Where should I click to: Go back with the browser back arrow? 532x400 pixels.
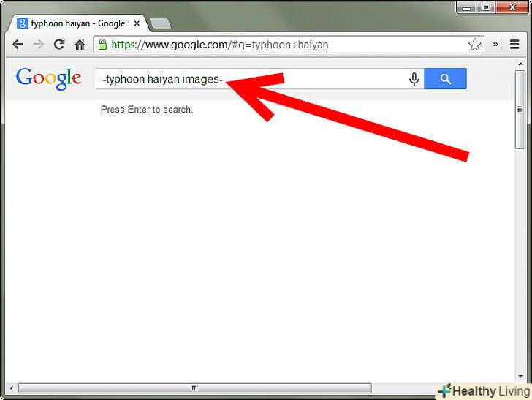tap(18, 45)
